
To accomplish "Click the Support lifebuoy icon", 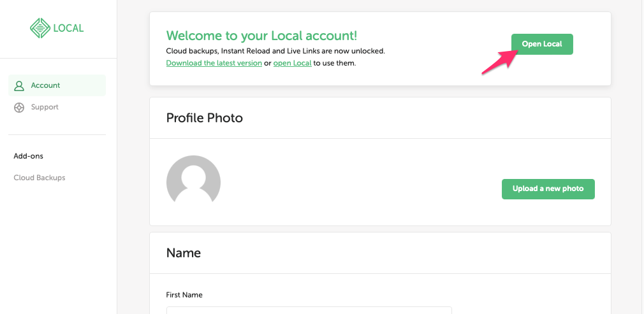I will 19,108.
